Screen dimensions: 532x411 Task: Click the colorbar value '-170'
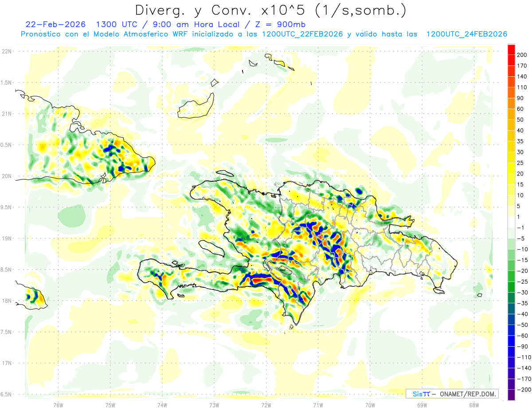coord(525,379)
